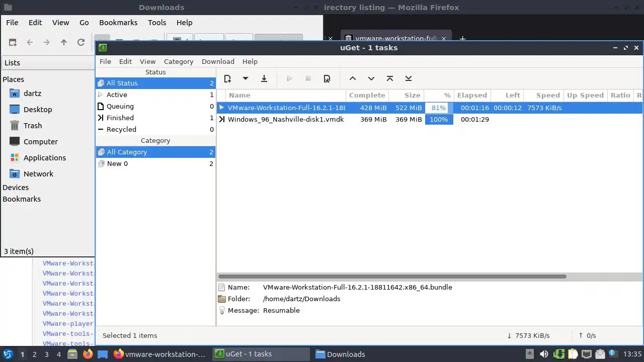Click the /home/dartz/Downloads folder path text
This screenshot has height=362, width=644.
point(301,299)
